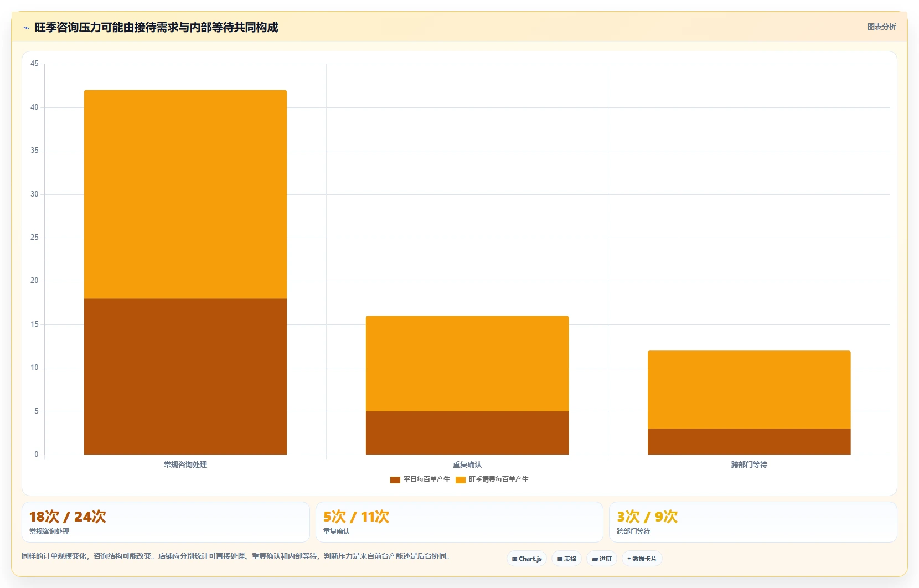This screenshot has width=919, height=588.
Task: Click the 18次 / 24次 stat card value
Action: pyautogui.click(x=68, y=517)
